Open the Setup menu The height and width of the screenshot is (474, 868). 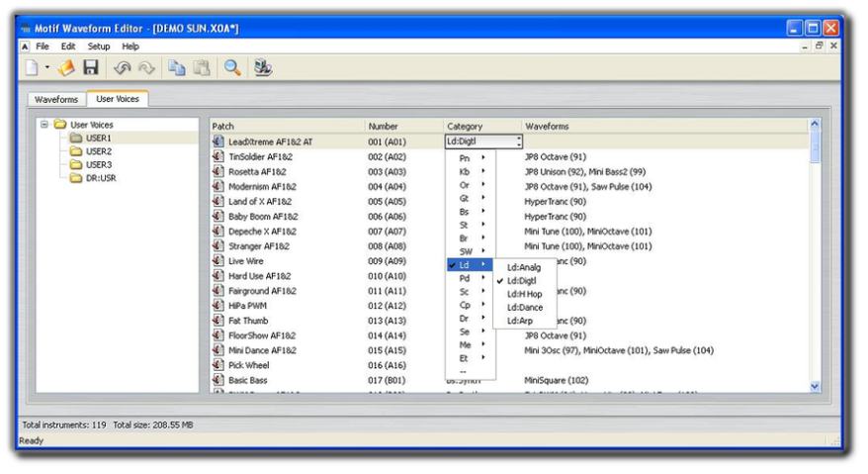point(99,47)
